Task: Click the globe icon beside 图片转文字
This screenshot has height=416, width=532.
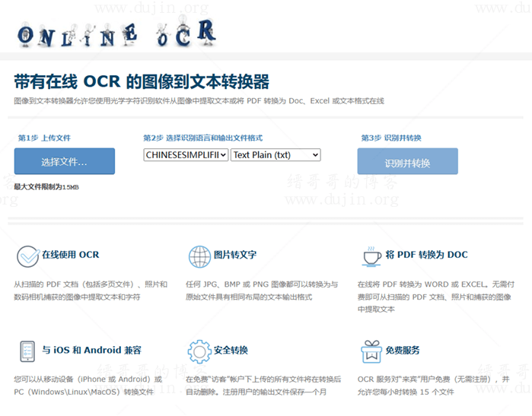Action: pos(199,256)
